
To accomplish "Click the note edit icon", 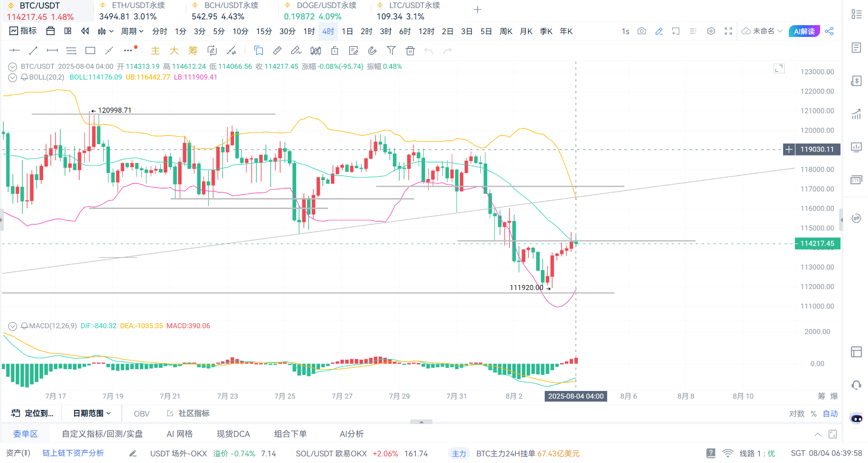I will coord(353,50).
